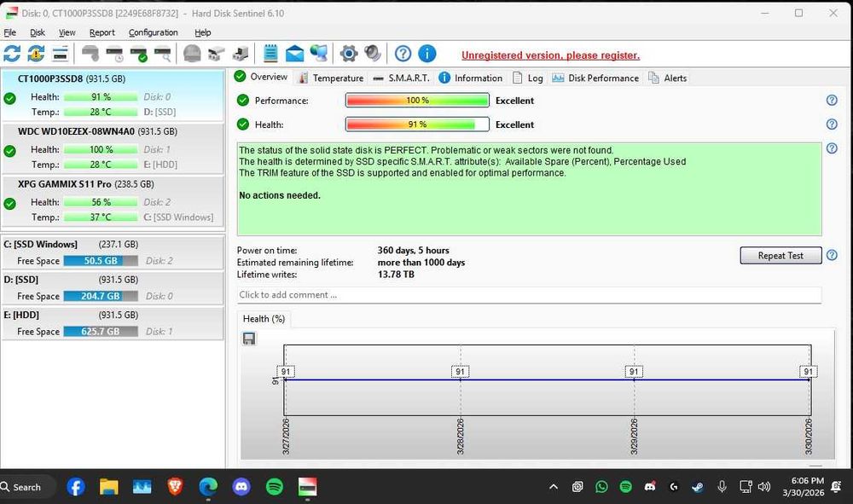Click the gray disk with circle badge icon
This screenshot has height=504, width=853.
(90, 53)
